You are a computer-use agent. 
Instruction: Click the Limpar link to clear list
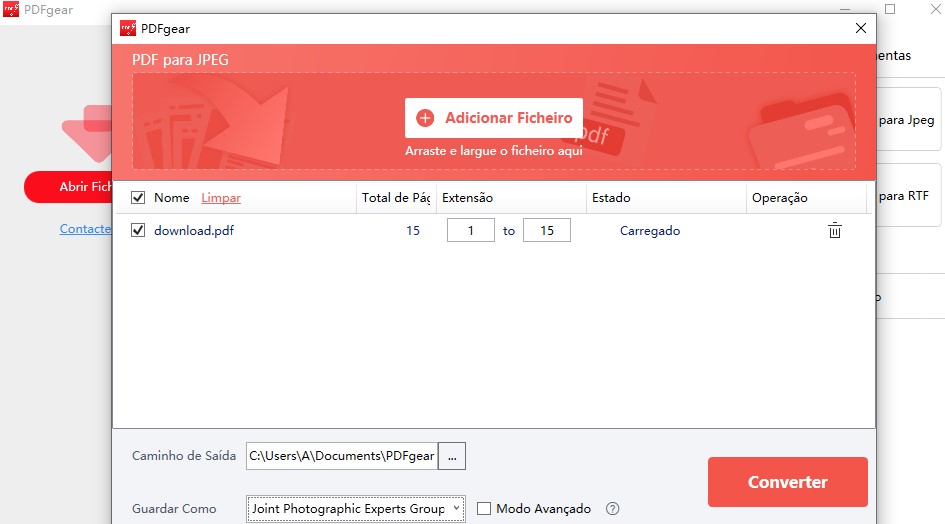(221, 198)
